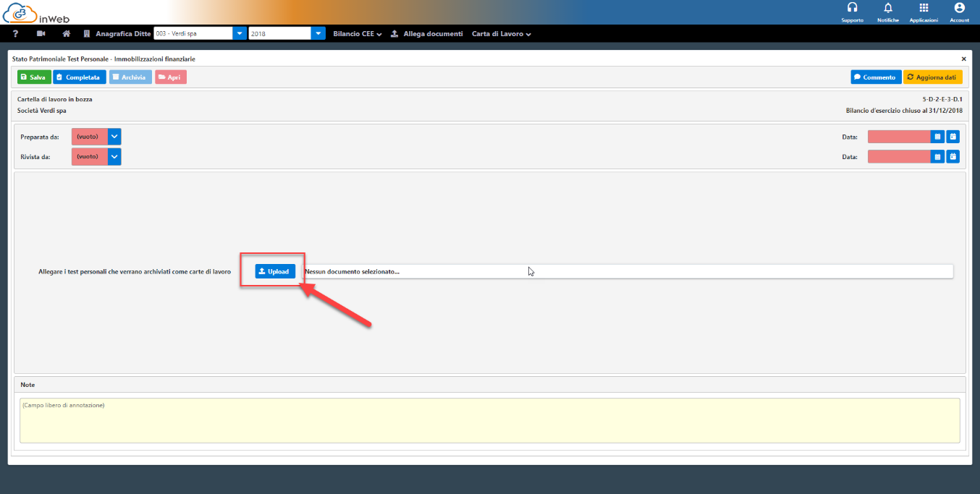This screenshot has height=494, width=980.
Task: Mark the worksheet as Completata
Action: [x=80, y=77]
